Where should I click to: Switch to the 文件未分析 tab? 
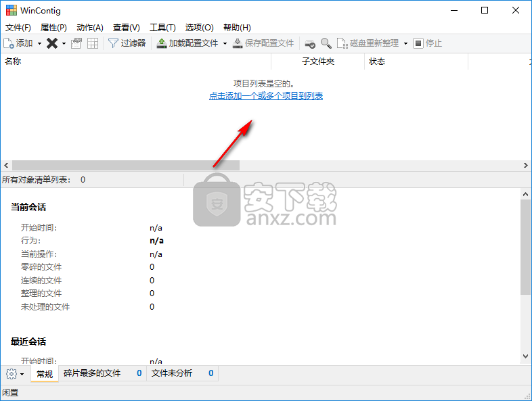pyautogui.click(x=182, y=373)
